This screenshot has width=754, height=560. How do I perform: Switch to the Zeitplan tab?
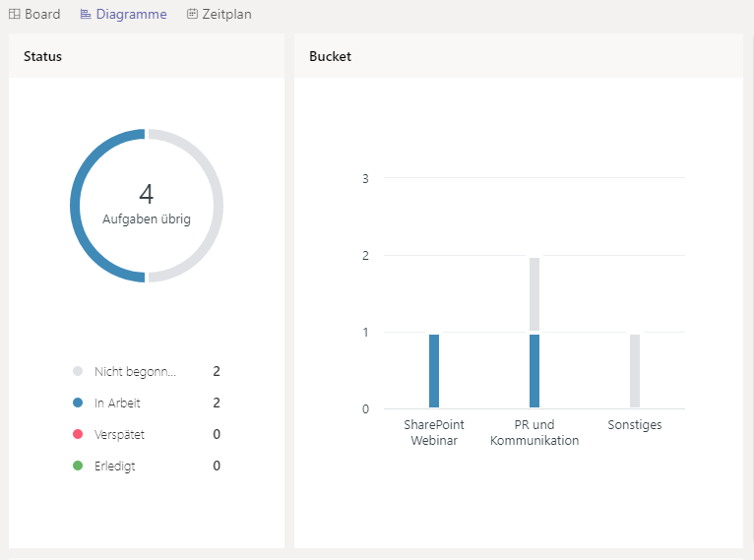[220, 14]
